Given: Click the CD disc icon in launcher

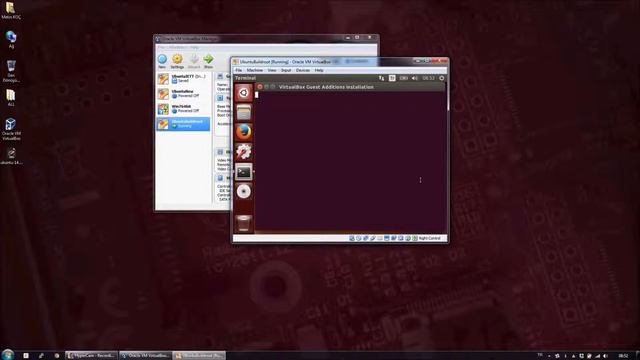Looking at the screenshot, I should 244,191.
